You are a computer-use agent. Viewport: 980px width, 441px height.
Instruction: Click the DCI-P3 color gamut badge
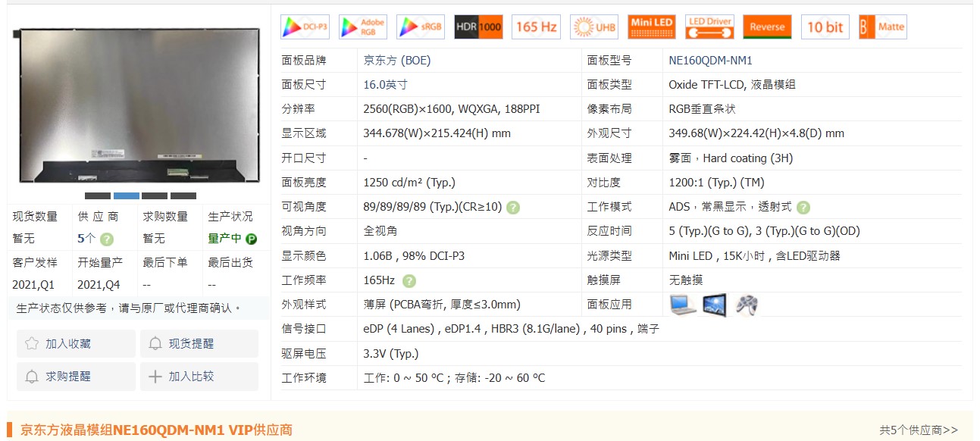305,27
